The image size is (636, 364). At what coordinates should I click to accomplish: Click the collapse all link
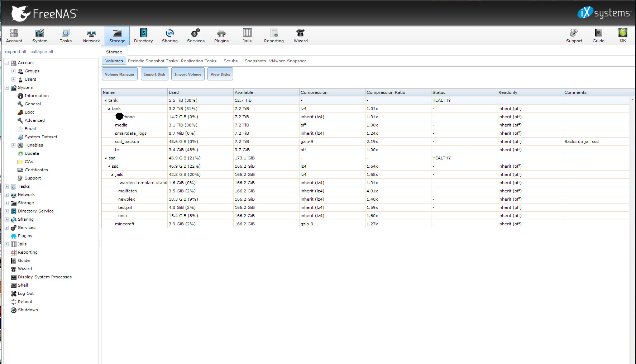coord(42,52)
